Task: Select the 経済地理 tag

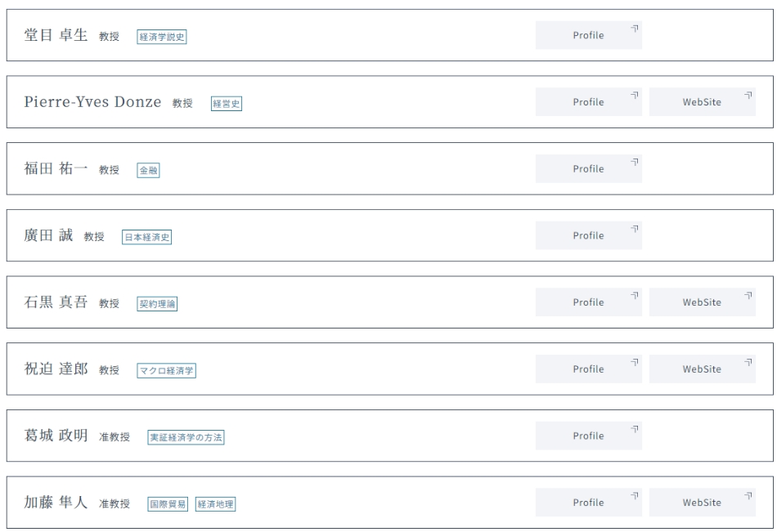Action: pyautogui.click(x=216, y=504)
